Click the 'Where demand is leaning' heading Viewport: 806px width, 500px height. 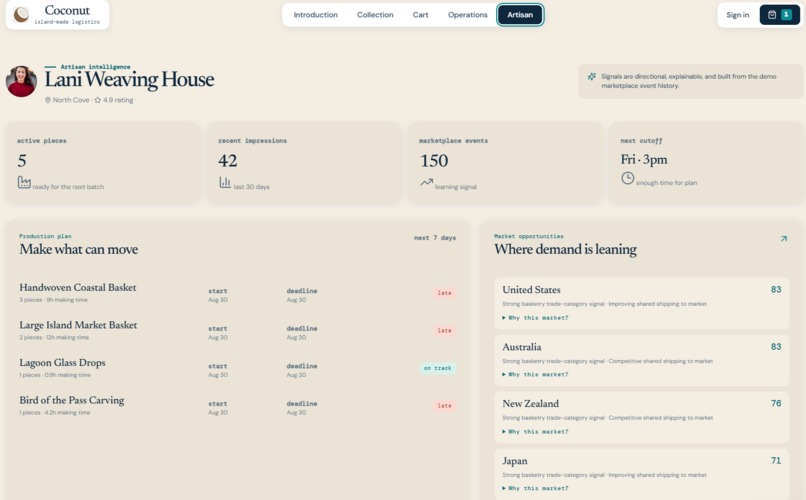565,249
